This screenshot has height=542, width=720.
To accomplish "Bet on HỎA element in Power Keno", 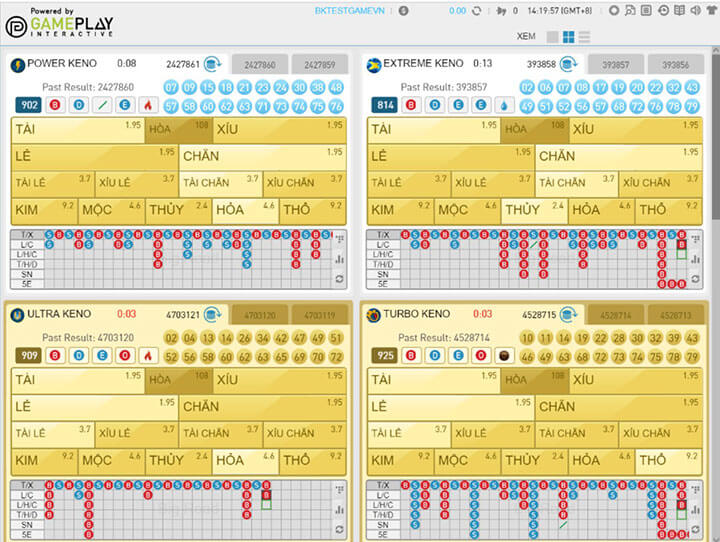I will coord(245,211).
